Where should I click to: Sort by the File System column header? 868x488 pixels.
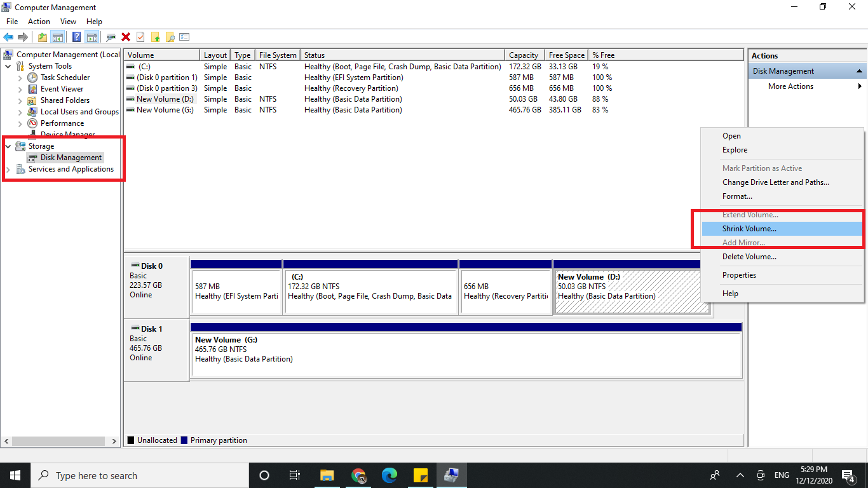coord(278,55)
